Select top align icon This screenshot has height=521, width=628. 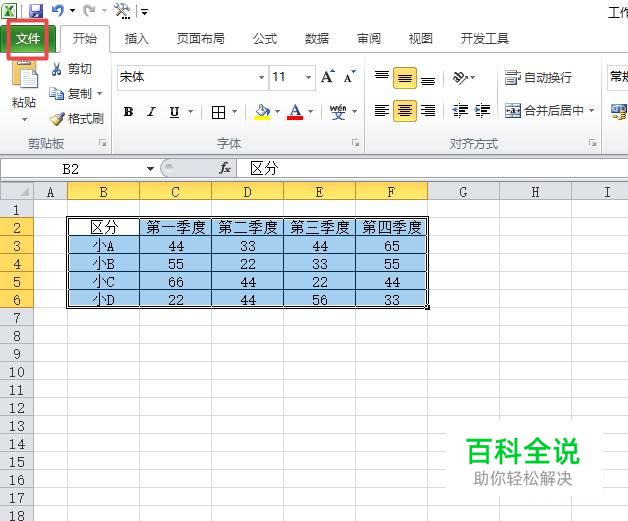point(382,75)
